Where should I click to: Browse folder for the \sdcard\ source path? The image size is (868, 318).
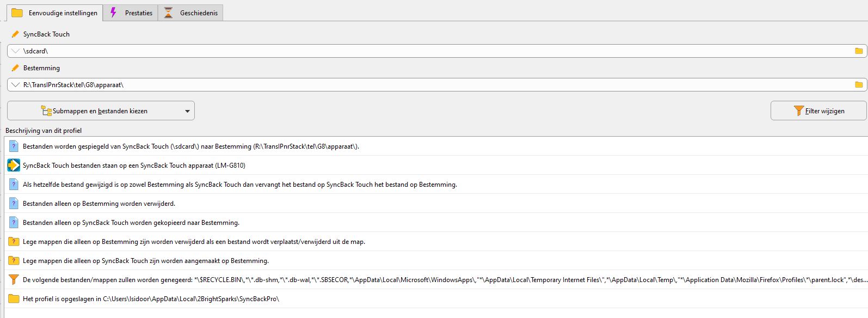[859, 51]
